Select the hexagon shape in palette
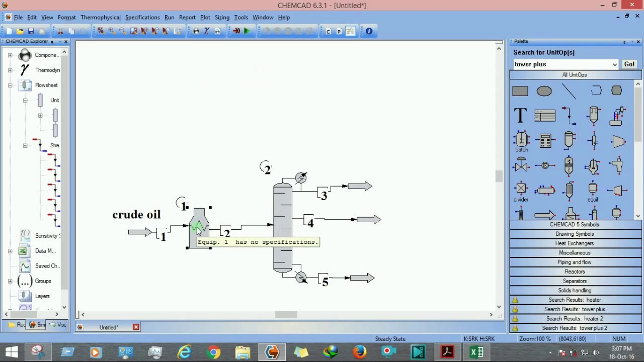This screenshot has width=644, height=362. tap(617, 91)
